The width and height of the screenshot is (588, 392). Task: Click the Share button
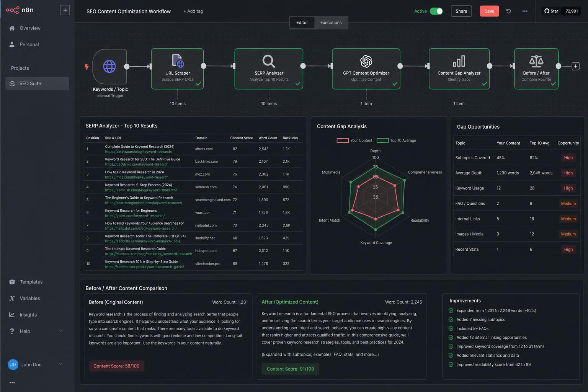pos(461,11)
